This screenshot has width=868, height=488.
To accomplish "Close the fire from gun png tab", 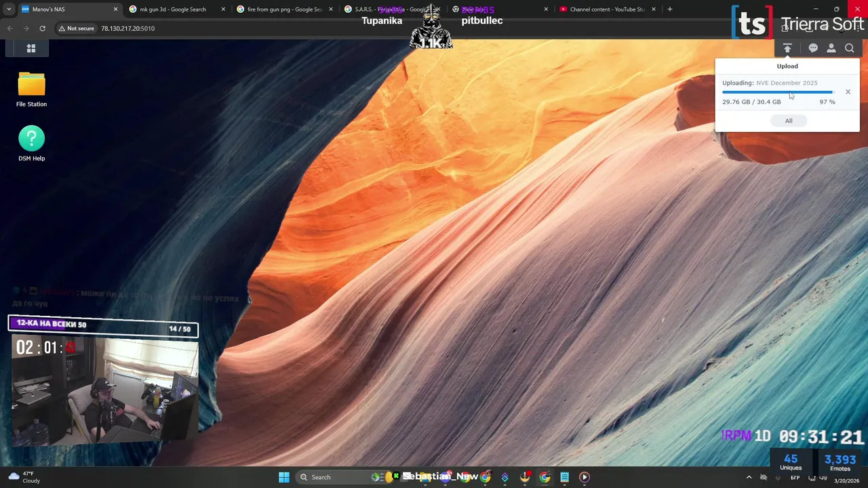I will coord(331,9).
